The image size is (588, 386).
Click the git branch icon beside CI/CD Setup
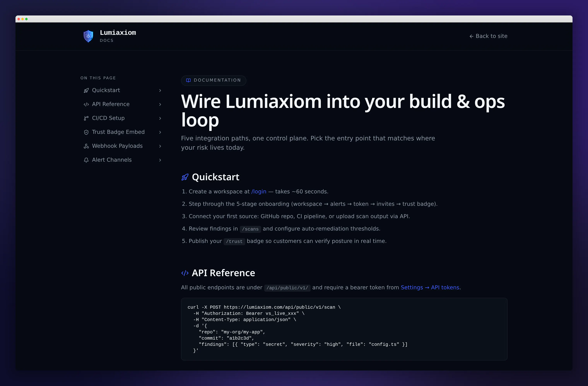(x=86, y=118)
